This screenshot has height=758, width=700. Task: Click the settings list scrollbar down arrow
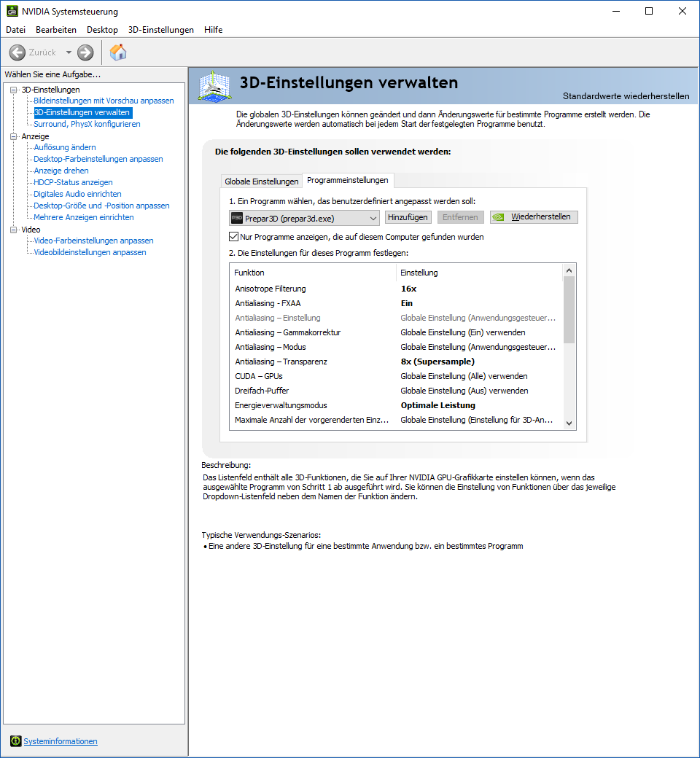[x=569, y=423]
